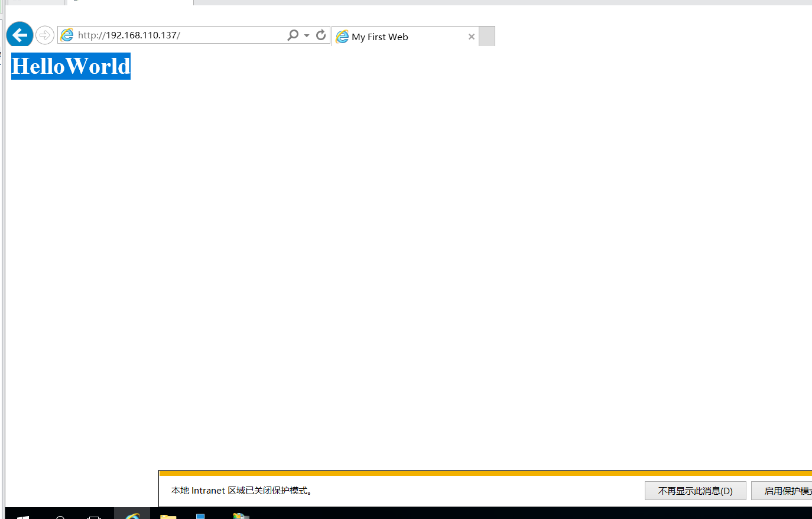Click the magnifier search icon in address bar
The image size is (812, 519).
point(293,35)
